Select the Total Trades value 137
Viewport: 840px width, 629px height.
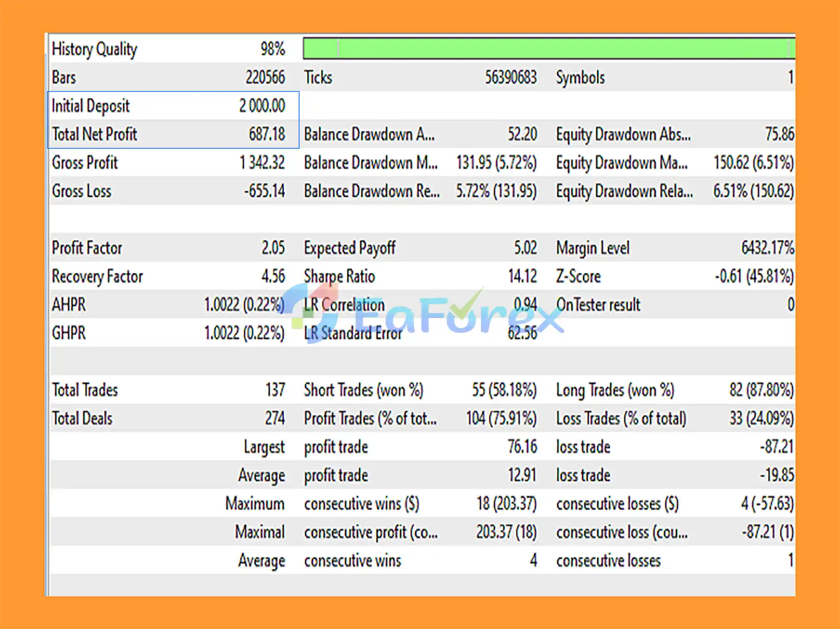tap(275, 390)
